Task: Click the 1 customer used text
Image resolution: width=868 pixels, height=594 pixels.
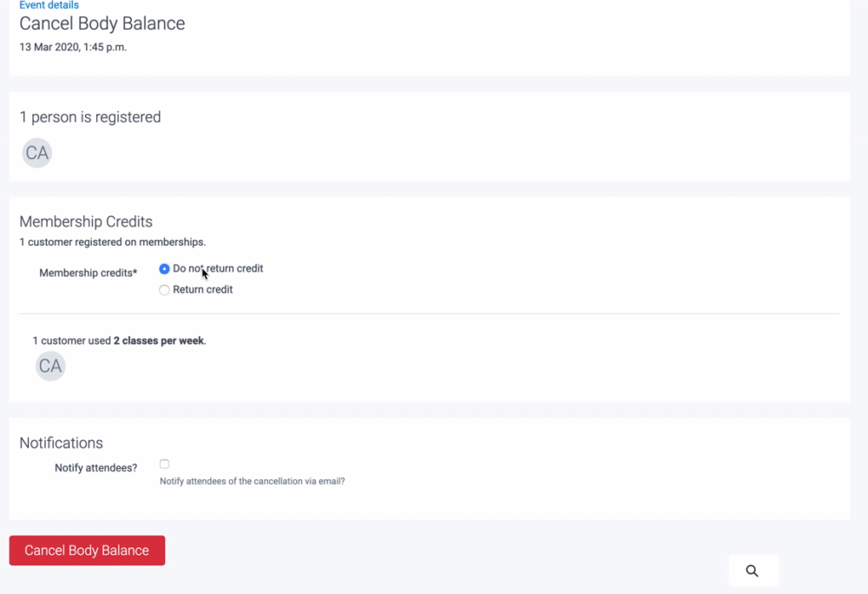Action: 72,341
